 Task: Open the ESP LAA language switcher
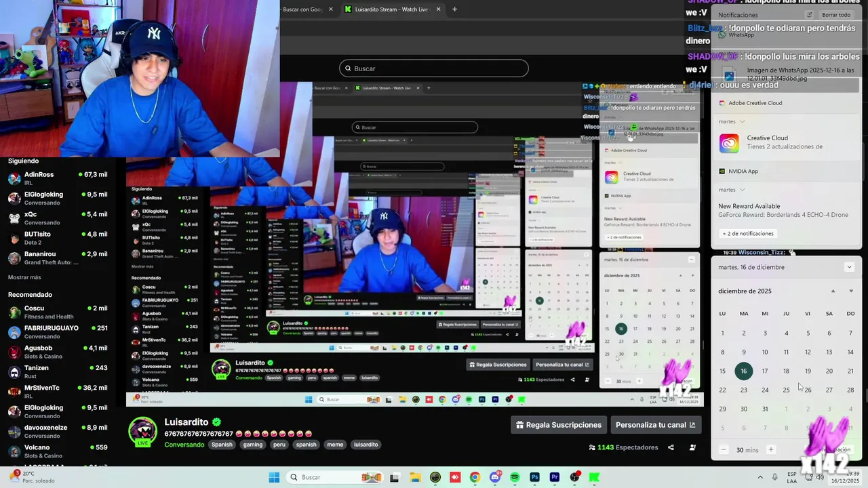click(792, 477)
